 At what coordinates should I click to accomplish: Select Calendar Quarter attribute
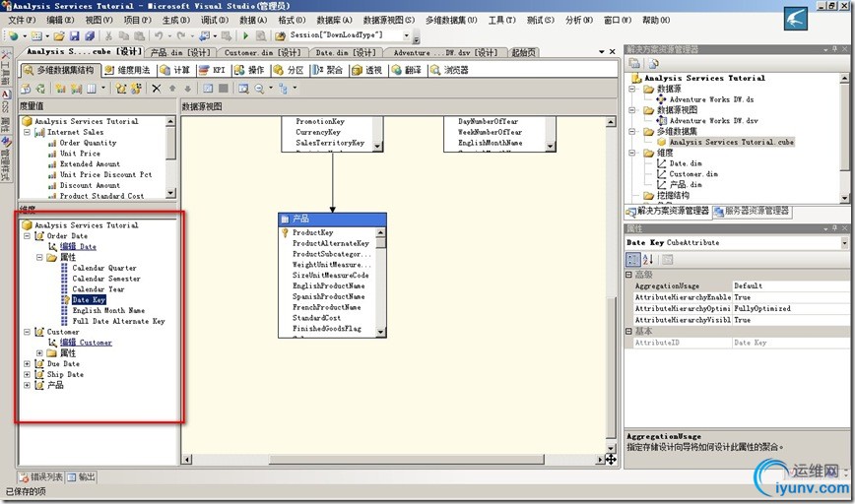pyautogui.click(x=104, y=268)
